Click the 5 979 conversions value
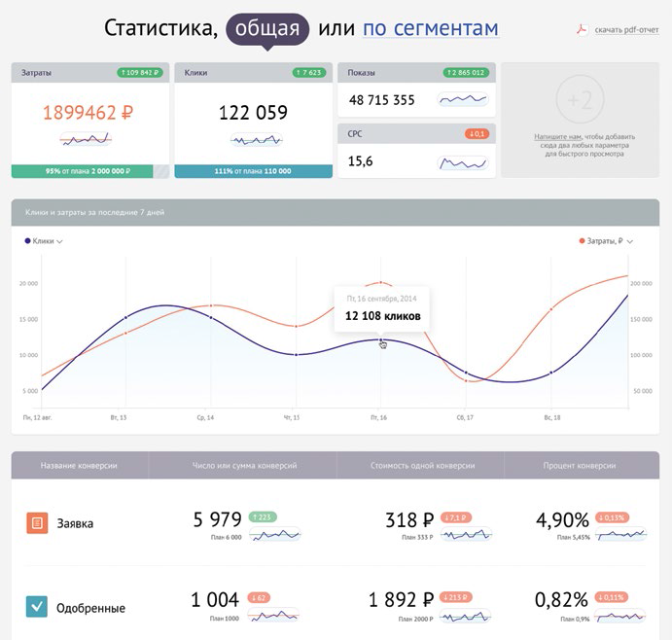 (x=217, y=519)
